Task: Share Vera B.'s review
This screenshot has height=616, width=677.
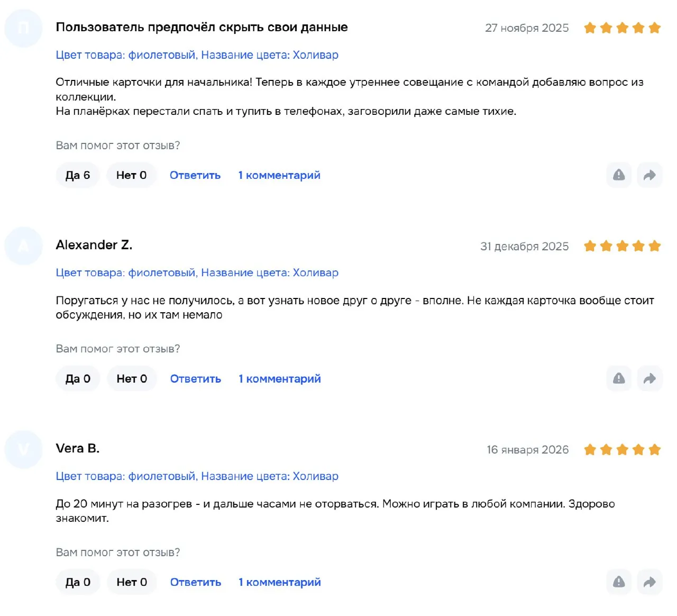Action: tap(649, 582)
